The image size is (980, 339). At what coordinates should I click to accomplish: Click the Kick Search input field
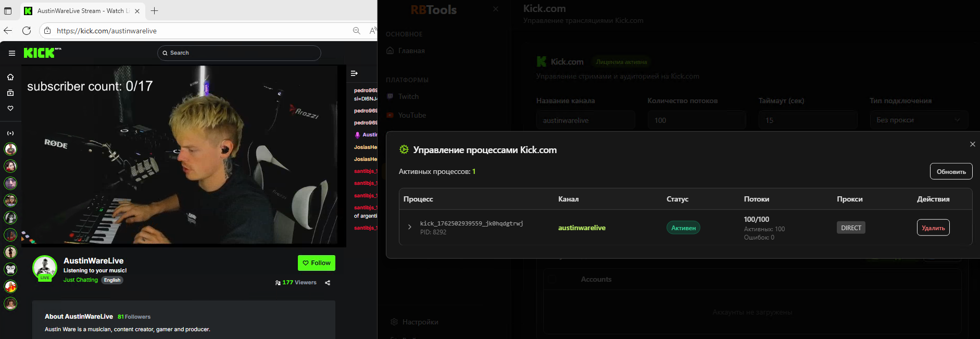(240, 53)
